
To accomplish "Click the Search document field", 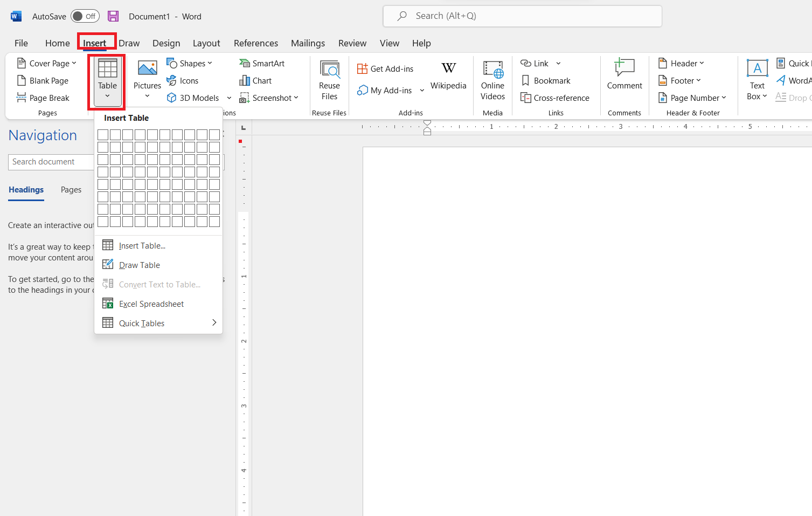I will 51,162.
